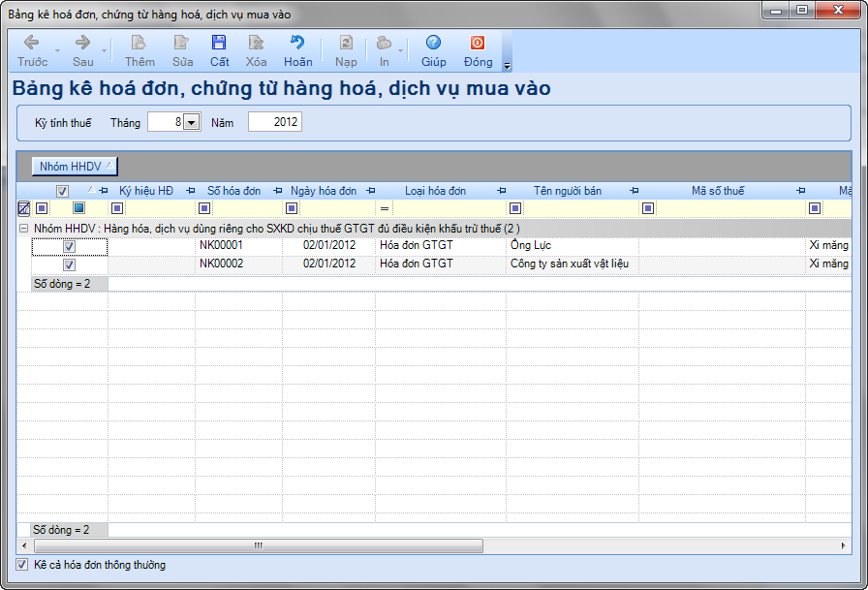Toggle checkbox for invoice NK00002

(69, 264)
